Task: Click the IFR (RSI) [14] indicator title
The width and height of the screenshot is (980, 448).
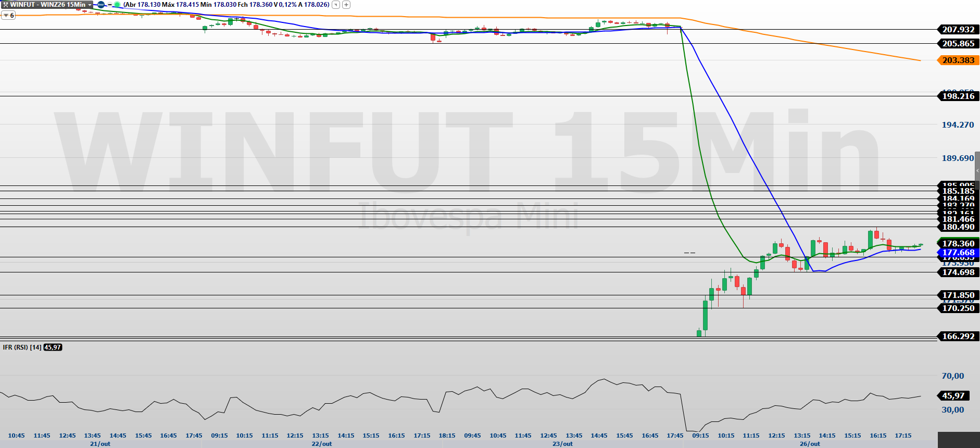Action: coord(22,347)
